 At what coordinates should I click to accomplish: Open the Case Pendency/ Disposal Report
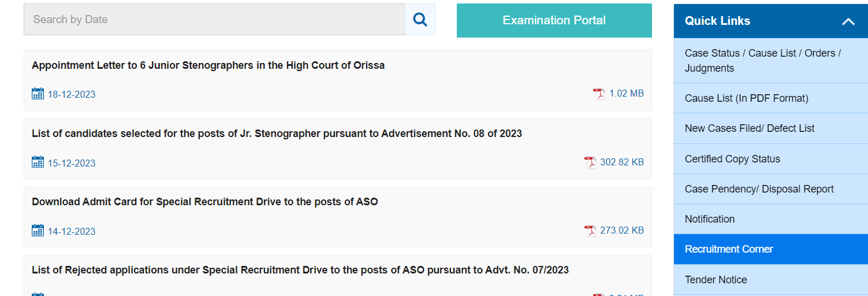click(770, 189)
